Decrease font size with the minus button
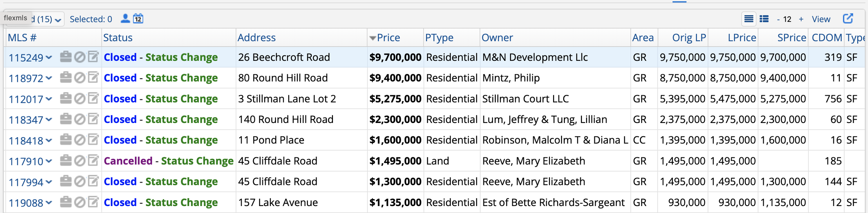 [779, 19]
